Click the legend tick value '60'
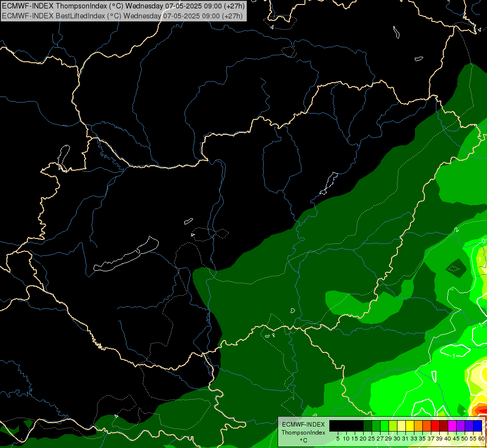Image resolution: width=487 pixels, height=448 pixels. pos(482,439)
